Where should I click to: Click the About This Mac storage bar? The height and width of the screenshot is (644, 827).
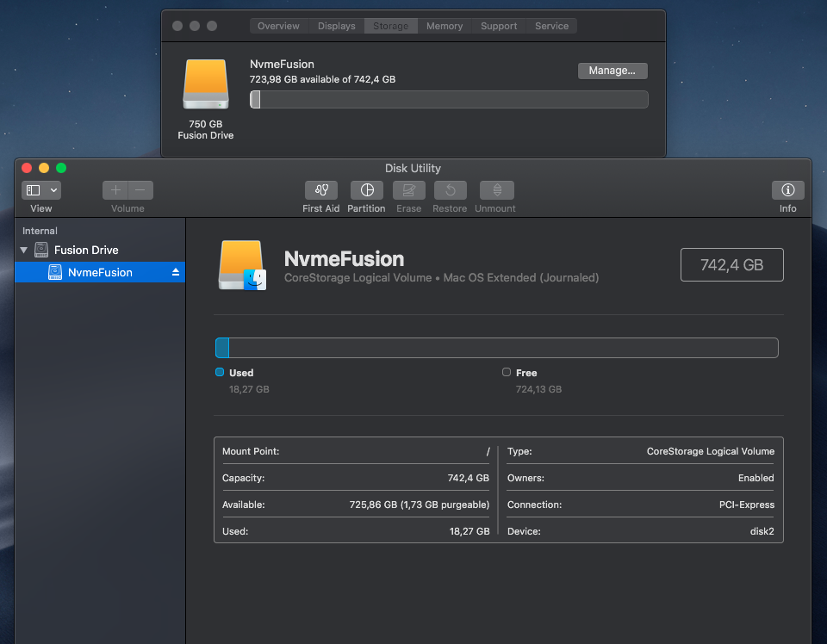tap(449, 100)
